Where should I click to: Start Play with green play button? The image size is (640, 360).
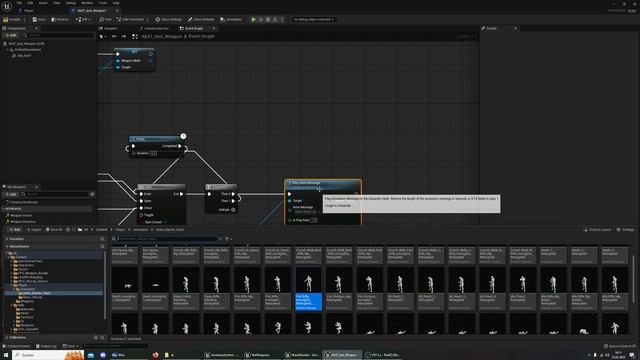click(253, 19)
